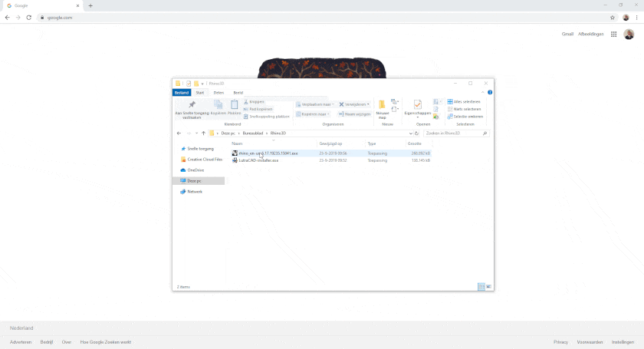The height and width of the screenshot is (349, 644).
Task: Open the Verwijderen dropdown
Action: tap(354, 104)
